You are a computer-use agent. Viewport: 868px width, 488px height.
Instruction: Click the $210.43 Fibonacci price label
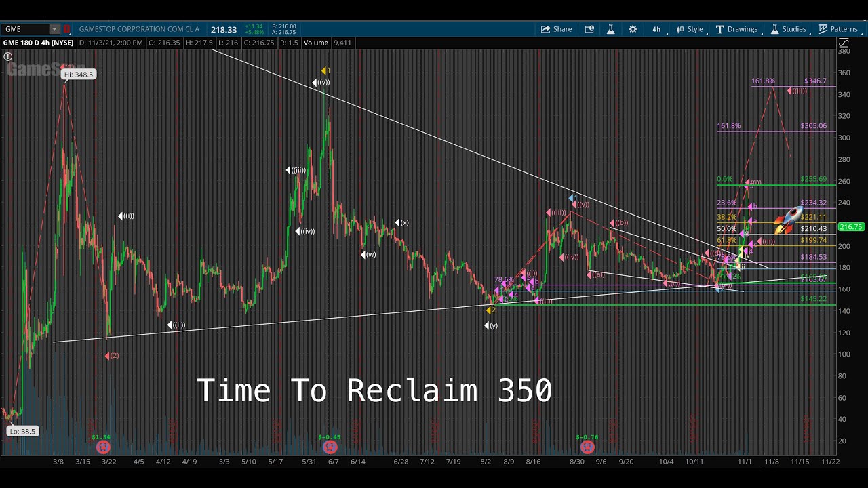tap(813, 229)
